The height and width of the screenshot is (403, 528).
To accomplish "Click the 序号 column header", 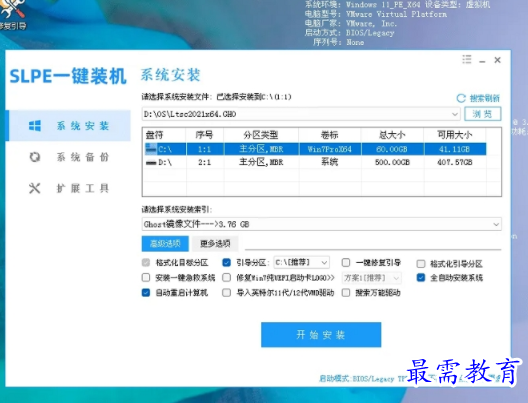I will 204,135.
